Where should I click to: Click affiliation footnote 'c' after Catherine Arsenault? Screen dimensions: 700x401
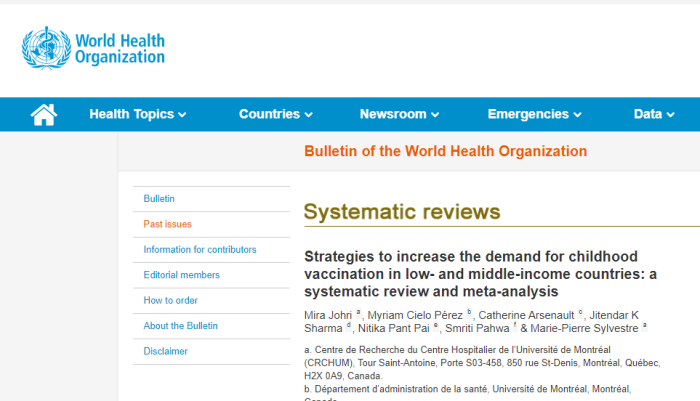point(580,312)
